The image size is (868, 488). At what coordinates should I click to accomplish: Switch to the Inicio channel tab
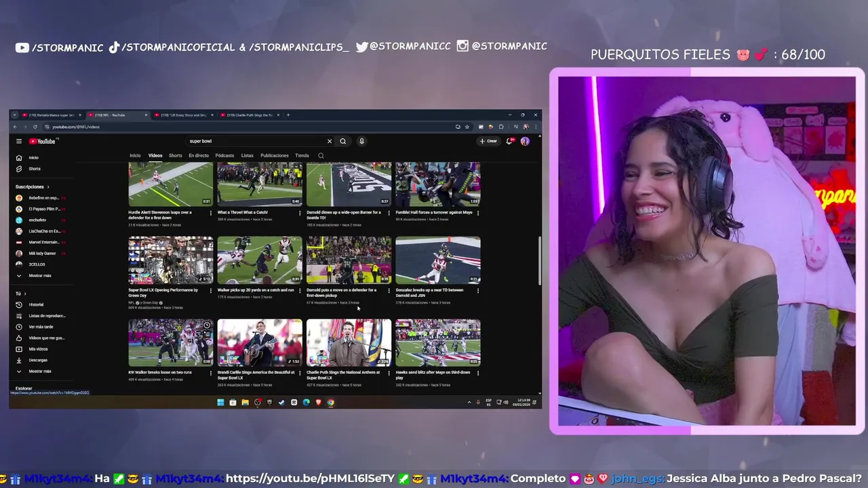point(135,155)
